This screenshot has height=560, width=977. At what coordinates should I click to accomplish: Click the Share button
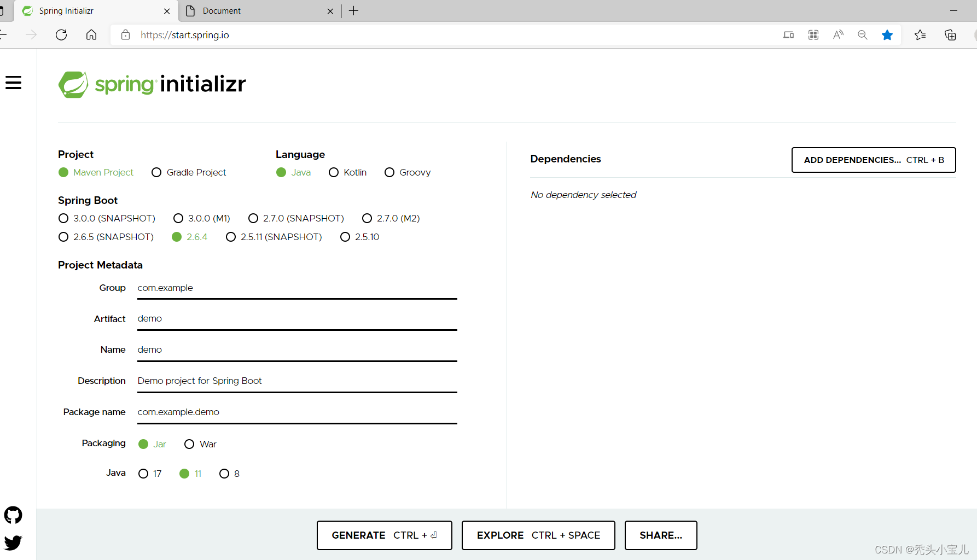661,535
